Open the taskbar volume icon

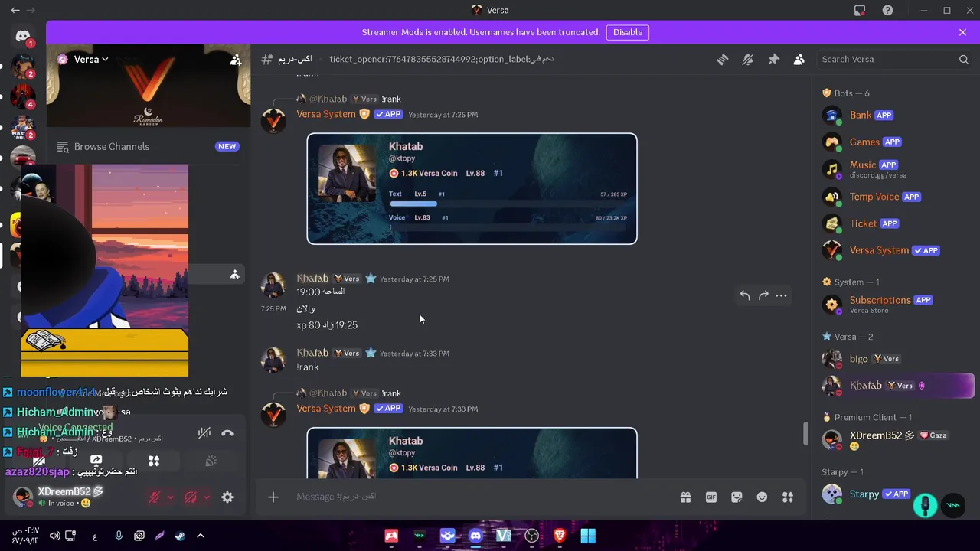pyautogui.click(x=54, y=536)
